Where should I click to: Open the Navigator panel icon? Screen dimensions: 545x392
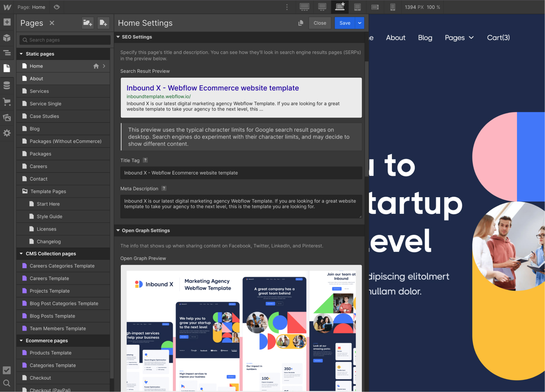7,52
